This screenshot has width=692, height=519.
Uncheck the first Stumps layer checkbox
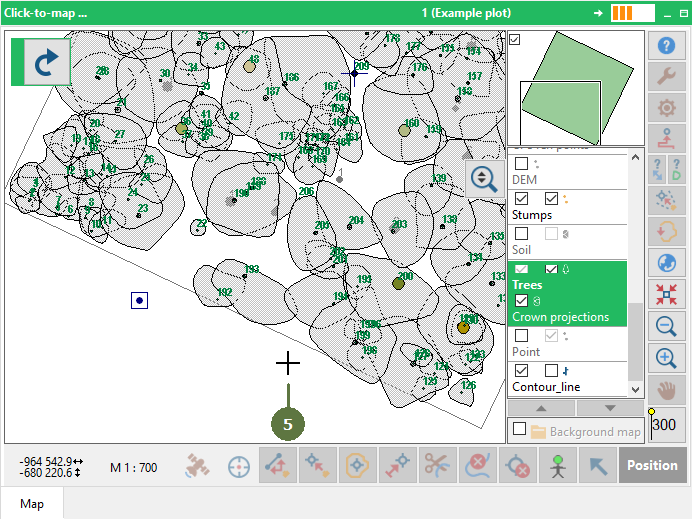click(521, 199)
